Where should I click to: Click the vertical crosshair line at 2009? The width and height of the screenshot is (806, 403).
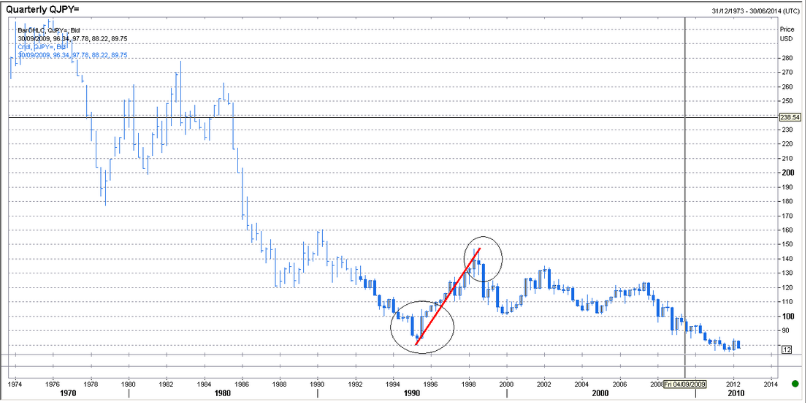pyautogui.click(x=684, y=200)
